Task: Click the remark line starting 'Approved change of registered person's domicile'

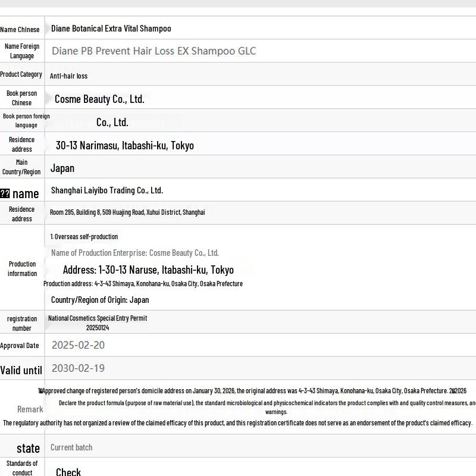Action: point(252,391)
